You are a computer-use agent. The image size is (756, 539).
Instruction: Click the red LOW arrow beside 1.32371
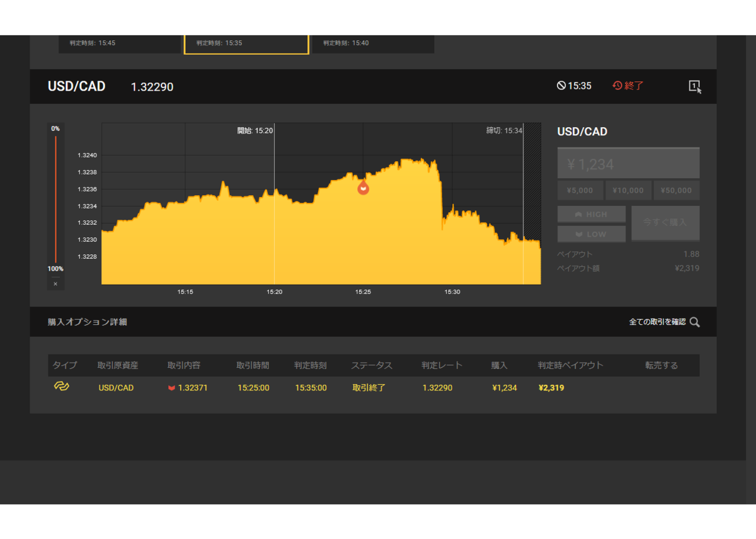click(171, 388)
